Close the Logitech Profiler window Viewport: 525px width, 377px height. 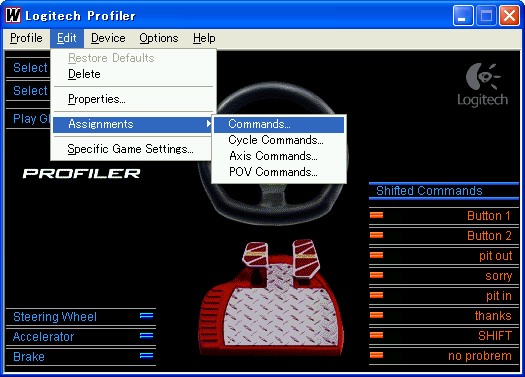point(509,15)
